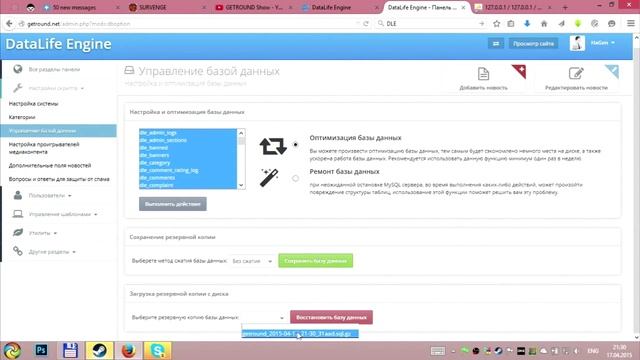The width and height of the screenshot is (640, 360).
Task: Open downloads with the blue arrow icon
Action: click(x=527, y=24)
